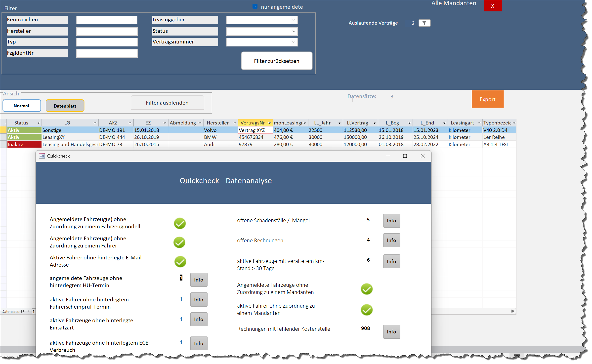The width and height of the screenshot is (592, 364).
Task: Expand the EZ column header dropdown
Action: (165, 123)
